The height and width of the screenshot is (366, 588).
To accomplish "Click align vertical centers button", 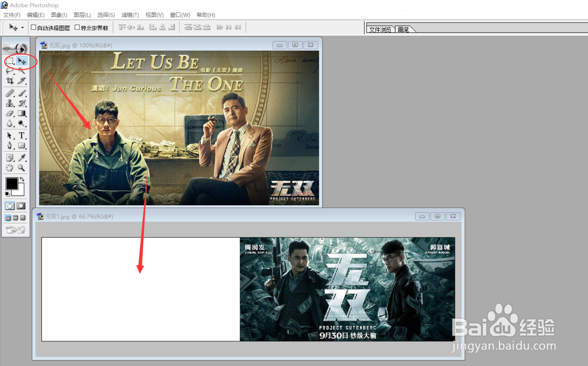I will tap(131, 27).
